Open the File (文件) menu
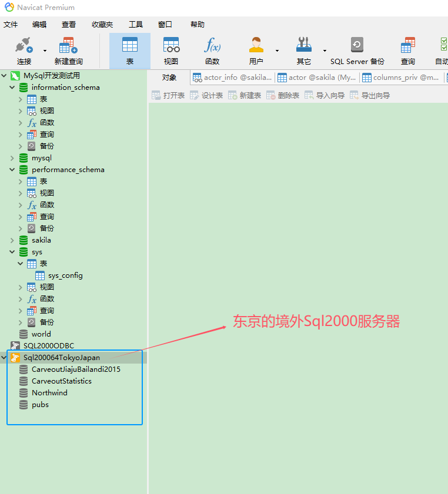This screenshot has height=494, width=448. pos(11,25)
